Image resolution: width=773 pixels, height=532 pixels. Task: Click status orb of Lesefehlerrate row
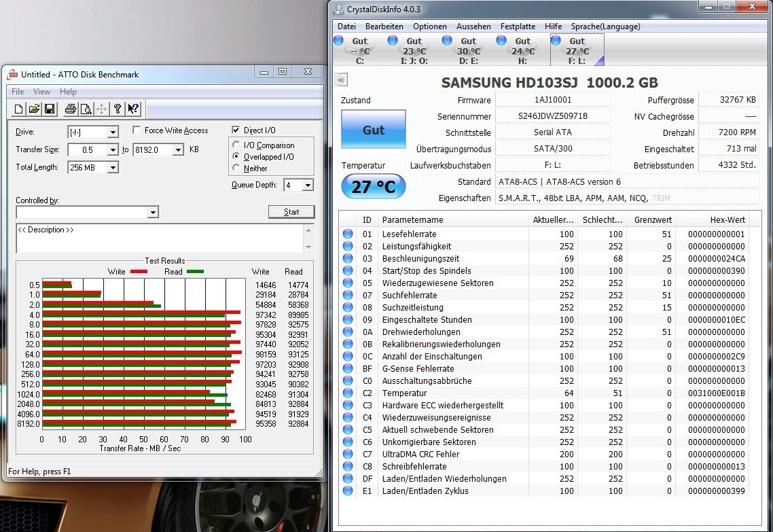348,234
